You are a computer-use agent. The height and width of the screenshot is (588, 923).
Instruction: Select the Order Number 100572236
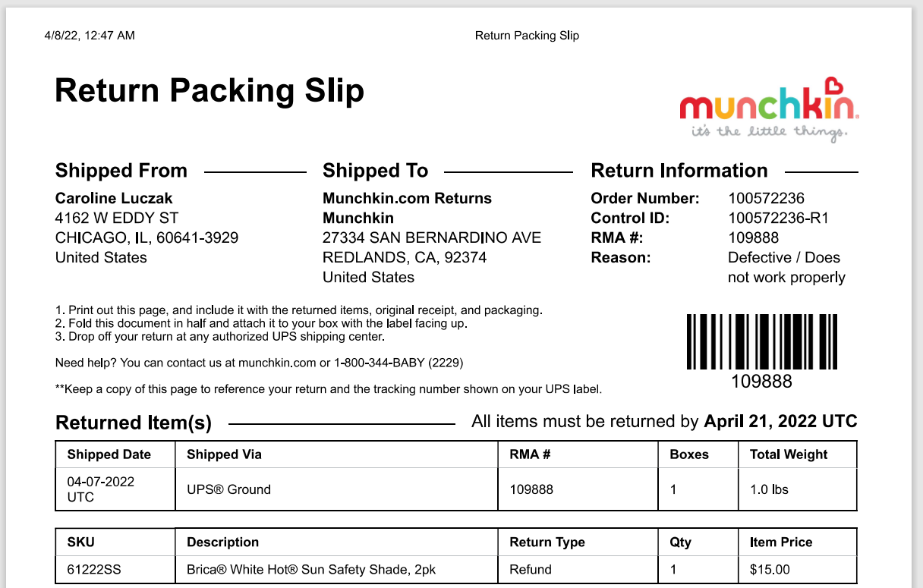click(x=766, y=199)
